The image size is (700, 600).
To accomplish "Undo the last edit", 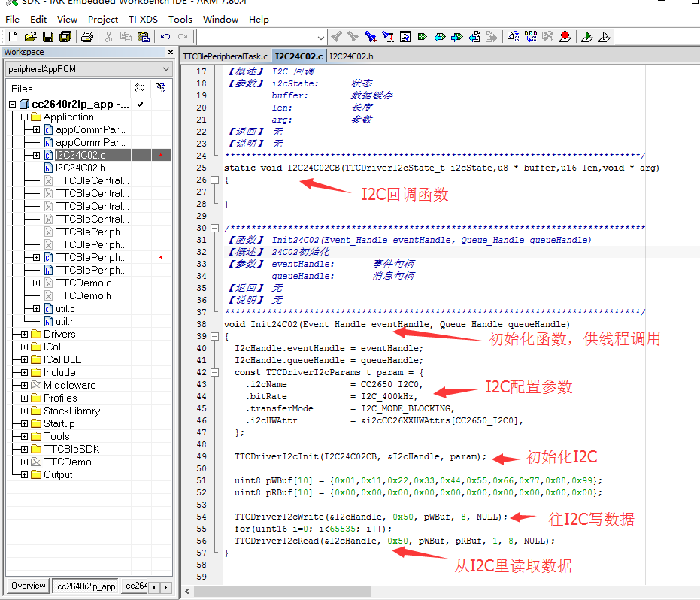I will click(165, 37).
